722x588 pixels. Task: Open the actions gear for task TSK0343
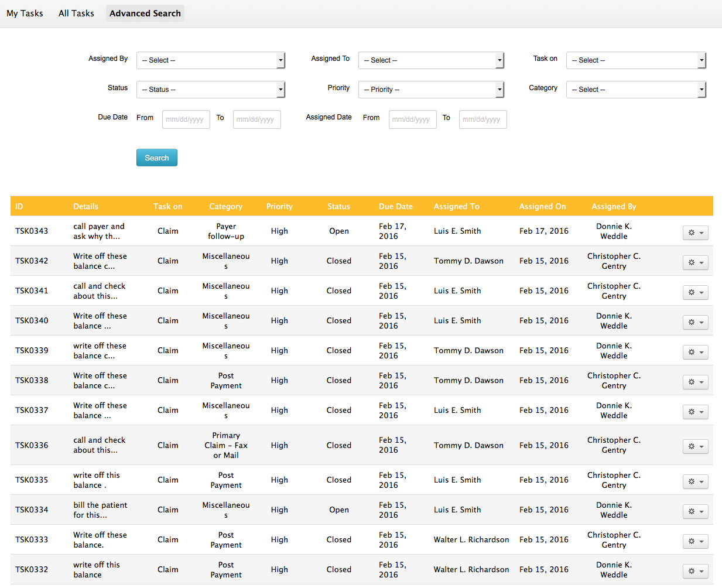(x=694, y=233)
